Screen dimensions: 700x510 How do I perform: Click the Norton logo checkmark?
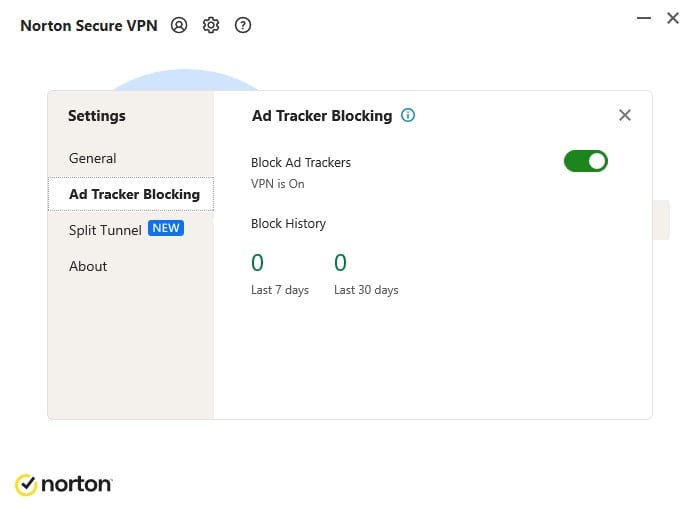[x=26, y=485]
